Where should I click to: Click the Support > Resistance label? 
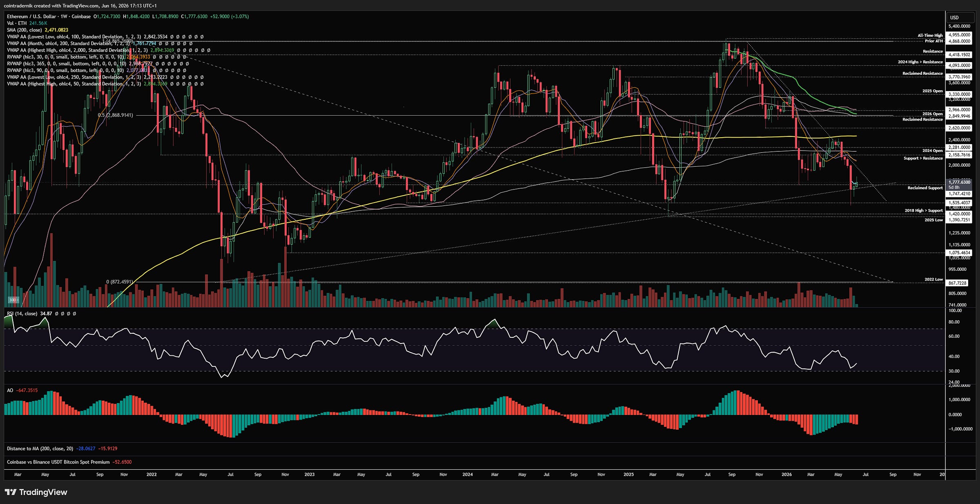click(923, 158)
